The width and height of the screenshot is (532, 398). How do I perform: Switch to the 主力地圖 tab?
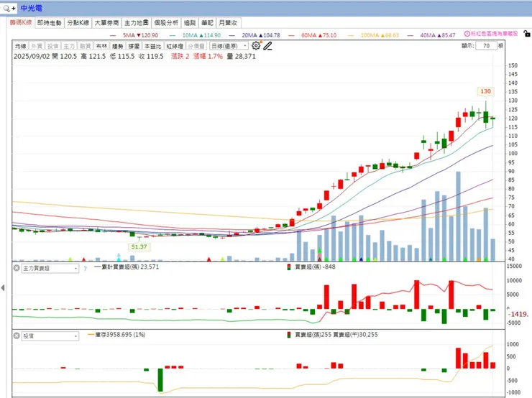pyautogui.click(x=137, y=23)
